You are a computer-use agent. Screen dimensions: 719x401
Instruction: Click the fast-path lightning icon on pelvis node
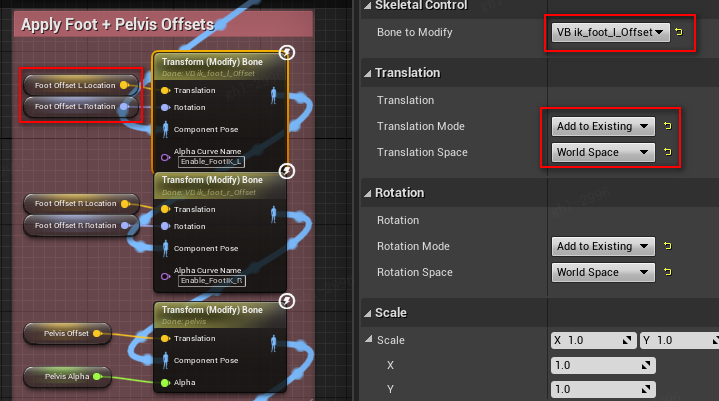click(287, 301)
